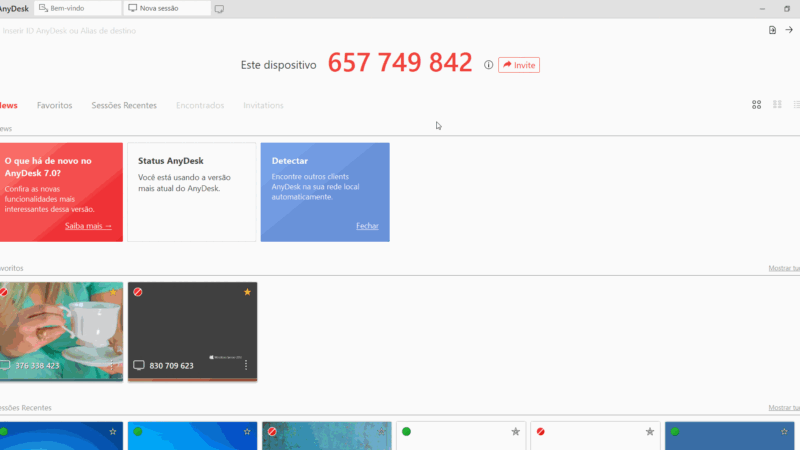Favorite the fourth recent session, a white tile
The height and width of the screenshot is (450, 800).
click(x=516, y=432)
